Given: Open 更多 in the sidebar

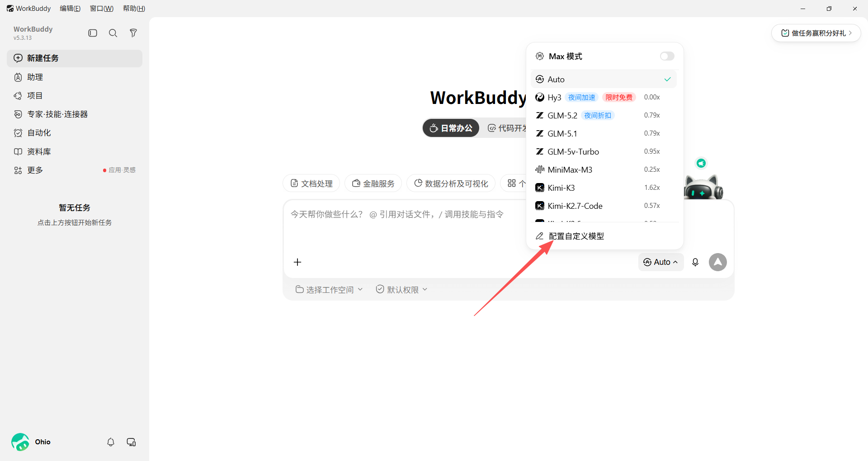Looking at the screenshot, I should (x=75, y=170).
